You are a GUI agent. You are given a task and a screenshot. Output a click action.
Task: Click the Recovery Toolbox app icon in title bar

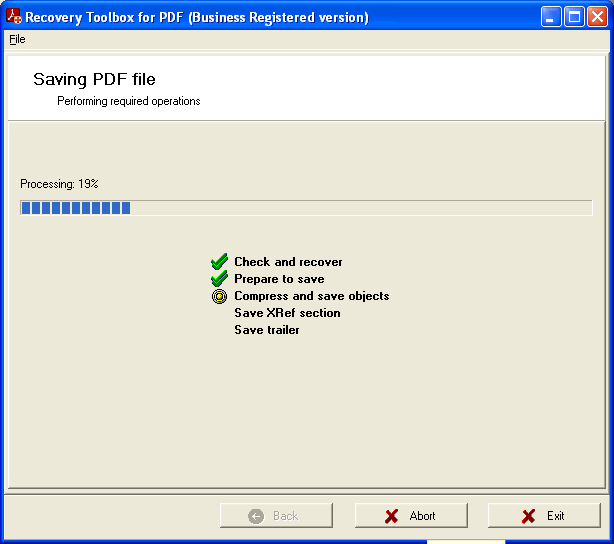[x=14, y=16]
